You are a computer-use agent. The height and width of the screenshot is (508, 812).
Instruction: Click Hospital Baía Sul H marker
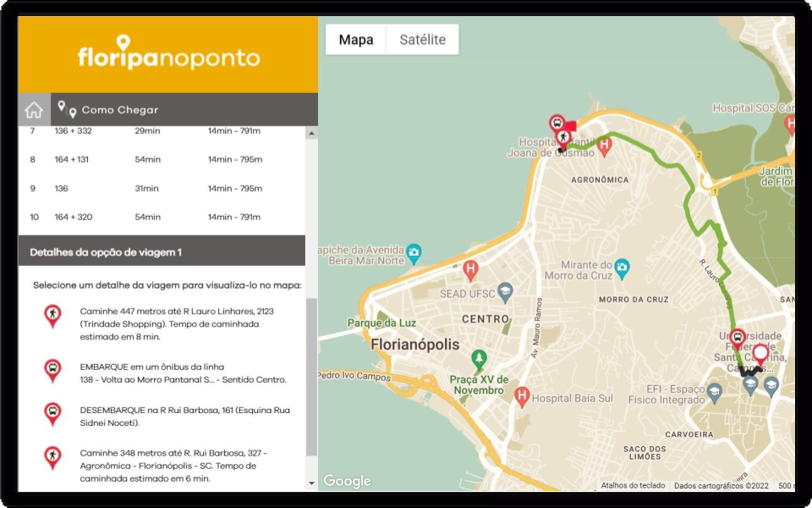(x=522, y=397)
